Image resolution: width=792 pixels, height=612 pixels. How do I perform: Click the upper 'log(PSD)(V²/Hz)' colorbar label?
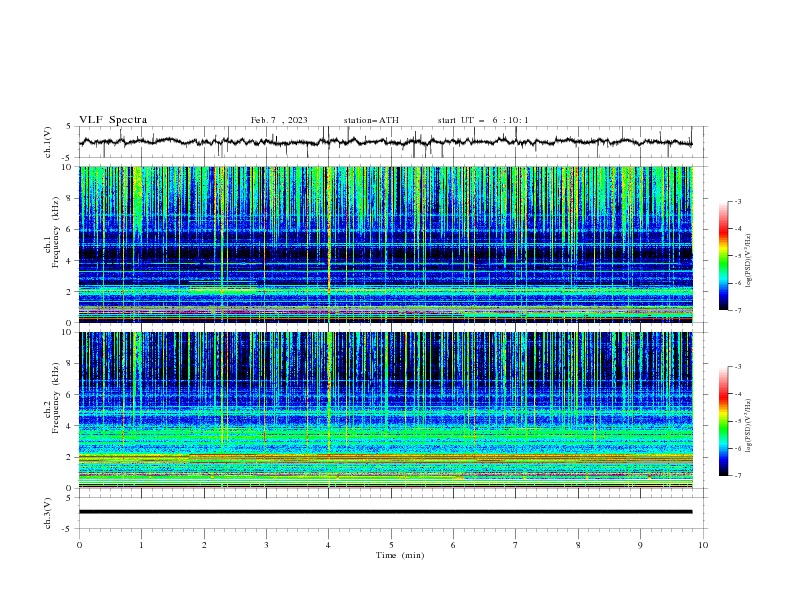(x=749, y=260)
